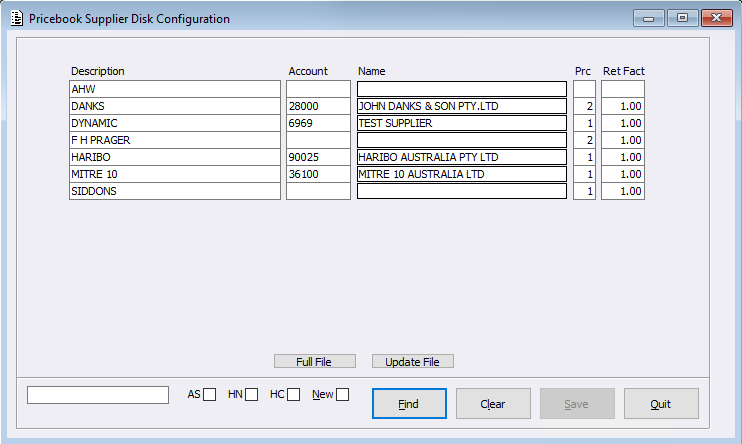Click the empty name field for SIDDONS
The height and width of the screenshot is (444, 742).
(x=462, y=191)
